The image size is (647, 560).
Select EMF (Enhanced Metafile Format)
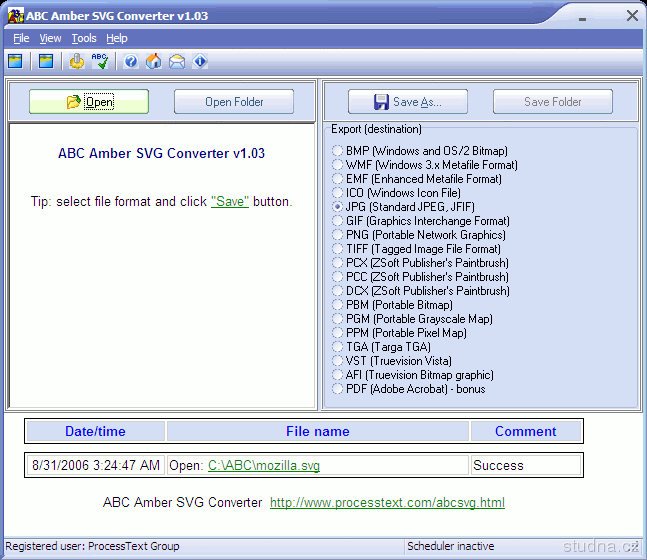[x=417, y=179]
